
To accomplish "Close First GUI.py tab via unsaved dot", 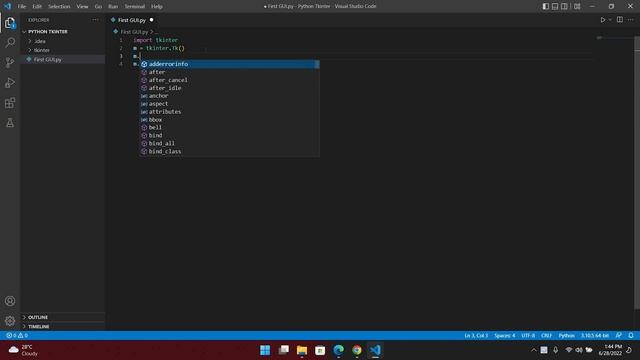I will (151, 20).
